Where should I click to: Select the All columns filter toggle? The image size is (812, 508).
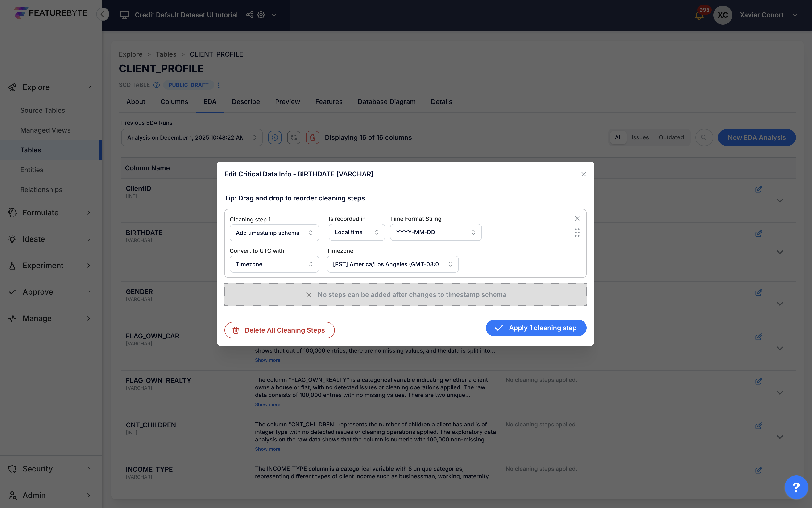click(618, 137)
